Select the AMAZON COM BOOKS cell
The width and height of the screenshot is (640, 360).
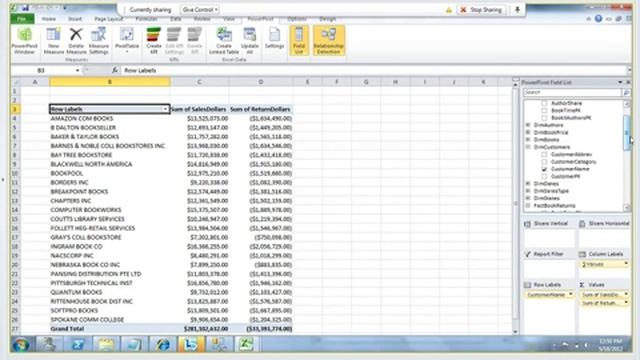click(109, 118)
